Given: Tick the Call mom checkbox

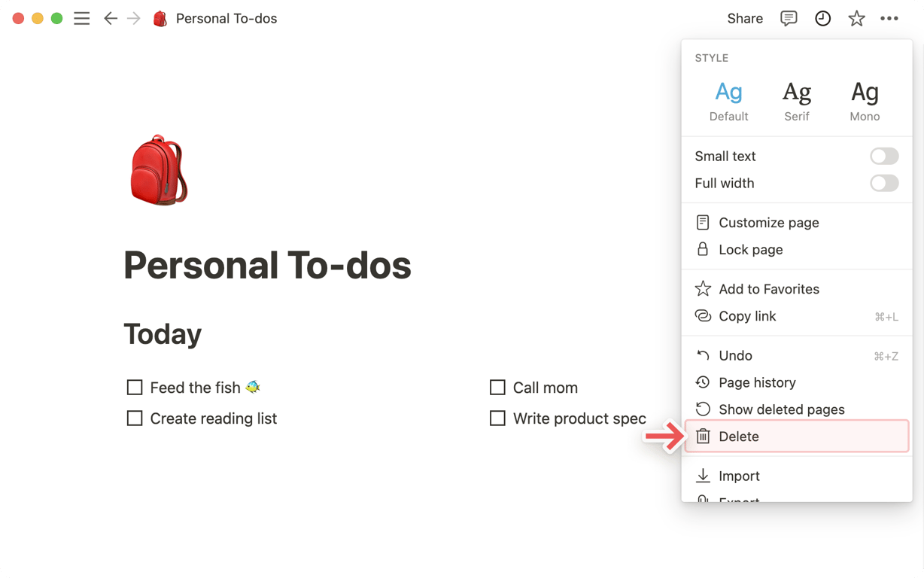Looking at the screenshot, I should click(x=497, y=388).
